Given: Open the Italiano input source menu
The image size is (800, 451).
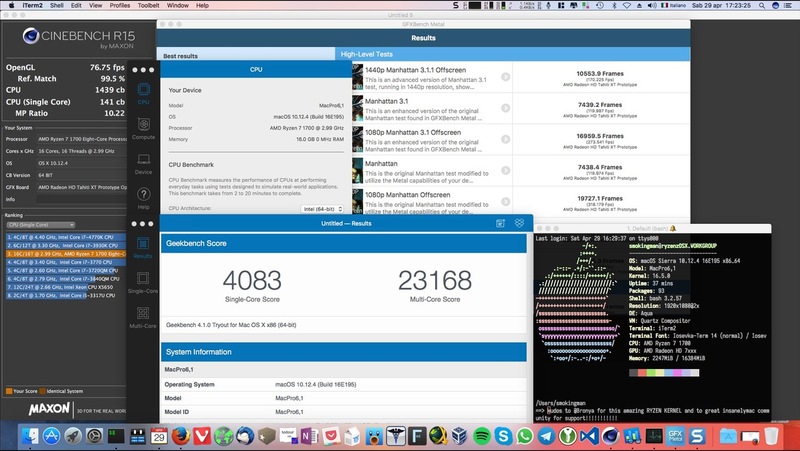Looking at the screenshot, I should 673,5.
